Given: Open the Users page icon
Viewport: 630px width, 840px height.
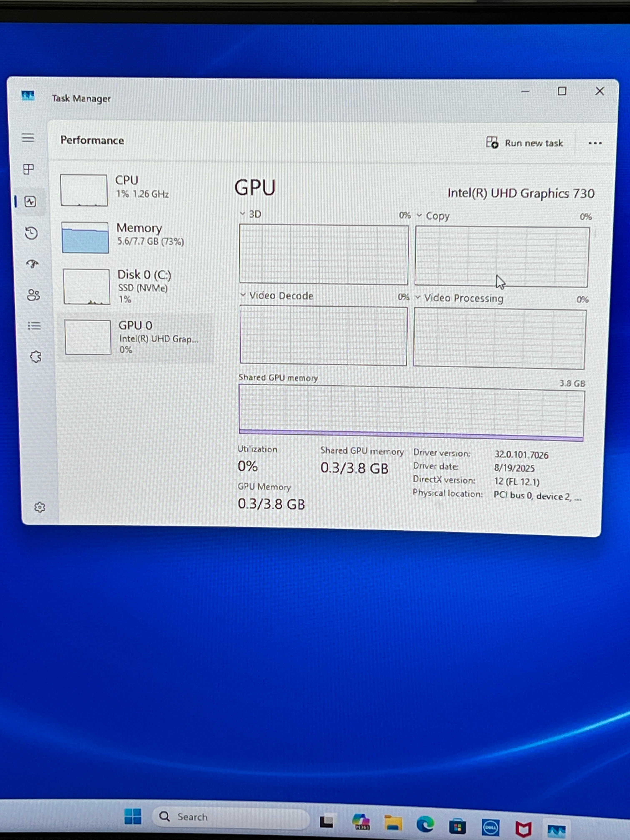Looking at the screenshot, I should pos(33,295).
